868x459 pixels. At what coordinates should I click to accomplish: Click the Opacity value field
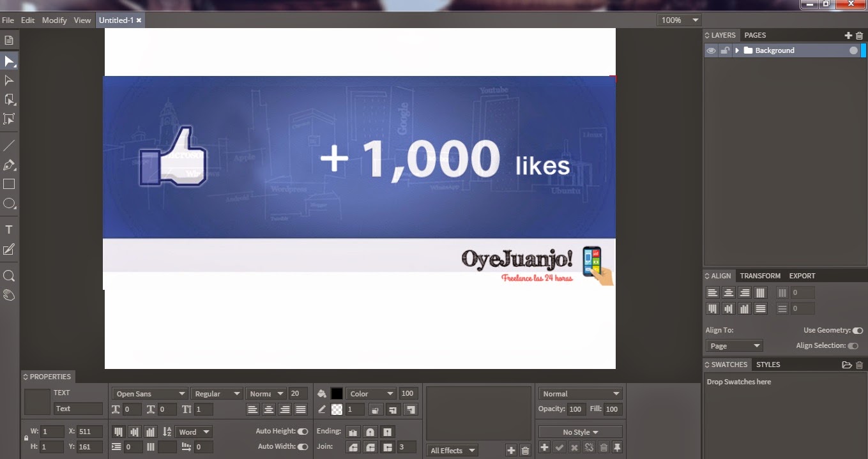[x=575, y=409]
